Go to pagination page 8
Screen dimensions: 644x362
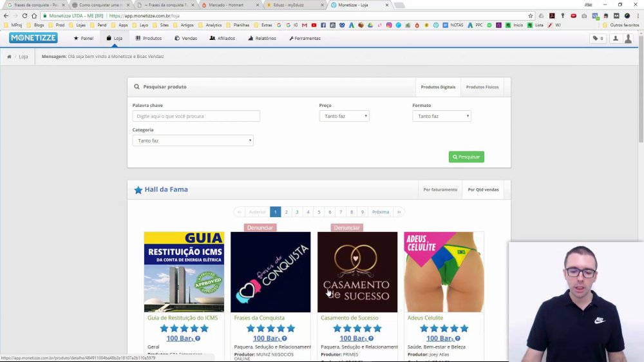(x=352, y=212)
